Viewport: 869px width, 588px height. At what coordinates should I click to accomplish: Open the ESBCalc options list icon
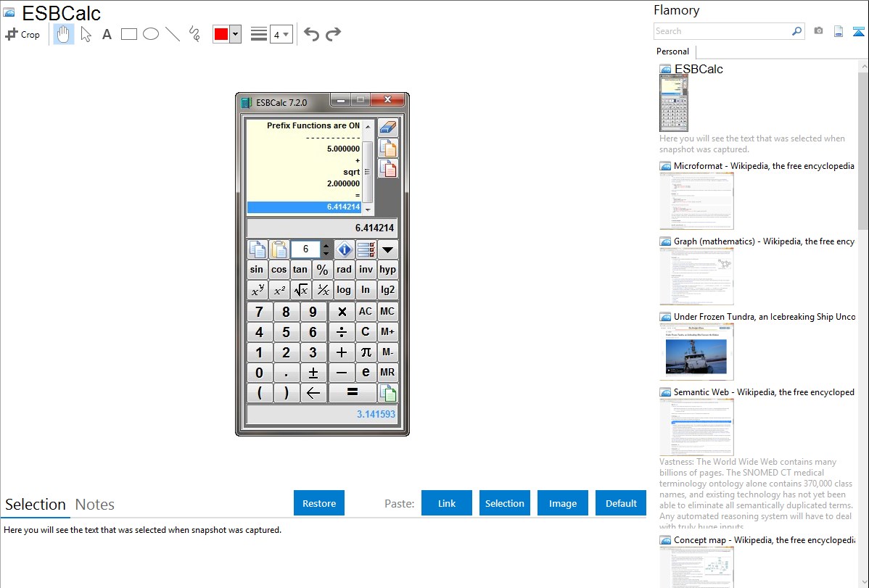(x=366, y=249)
